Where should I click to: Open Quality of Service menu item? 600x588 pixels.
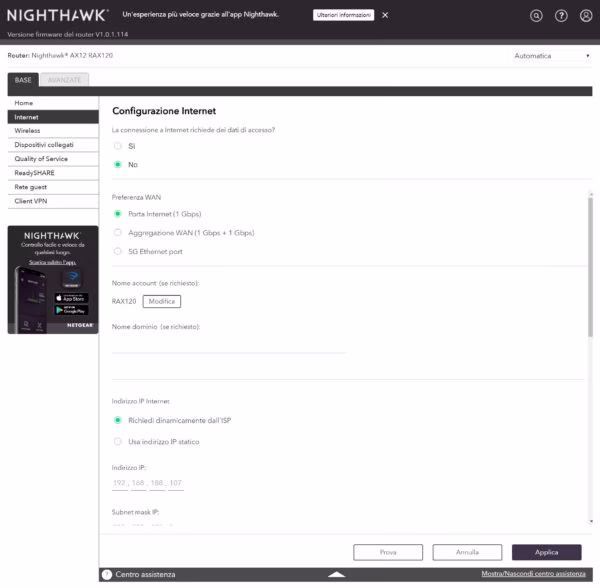[53, 159]
